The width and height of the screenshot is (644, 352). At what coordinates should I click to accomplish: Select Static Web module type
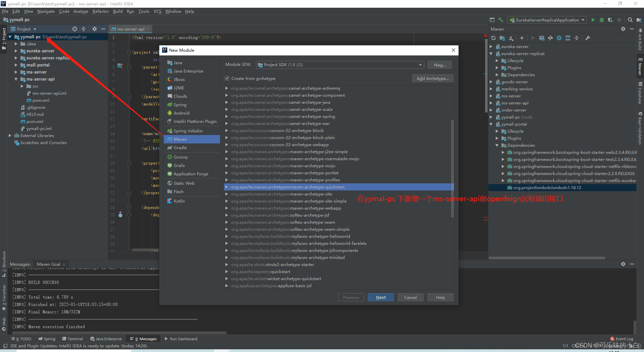[192, 183]
